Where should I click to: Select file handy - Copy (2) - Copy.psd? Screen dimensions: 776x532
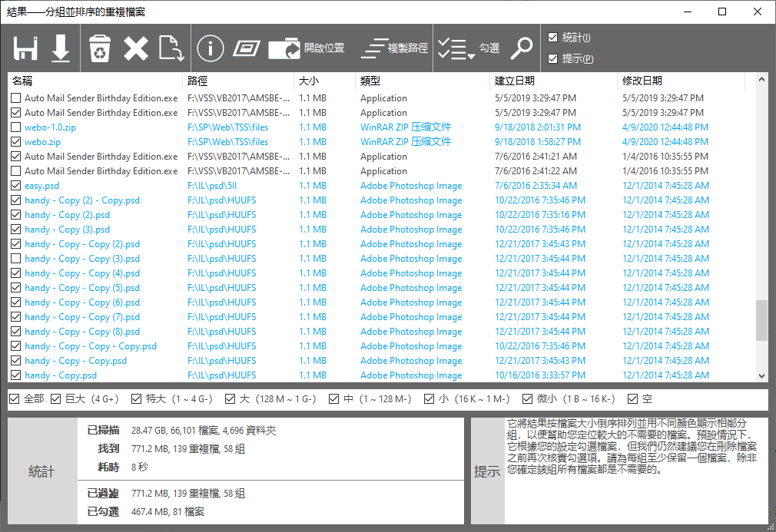click(x=82, y=200)
